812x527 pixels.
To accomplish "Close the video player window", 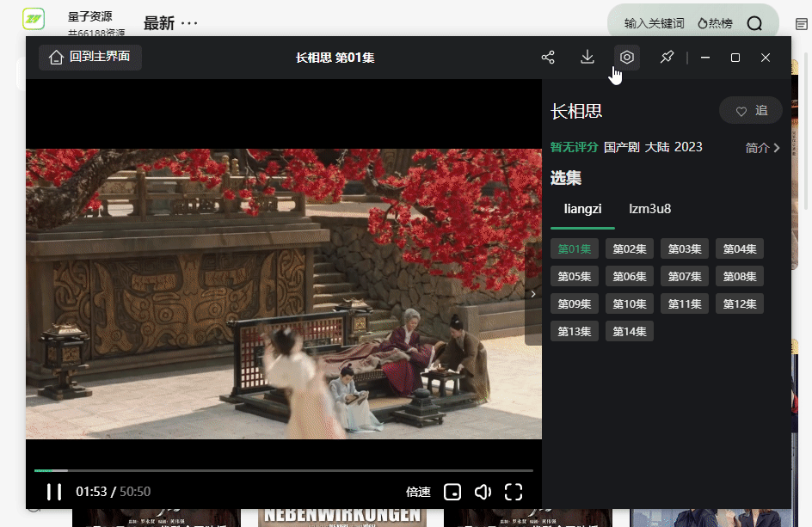I will click(x=766, y=58).
